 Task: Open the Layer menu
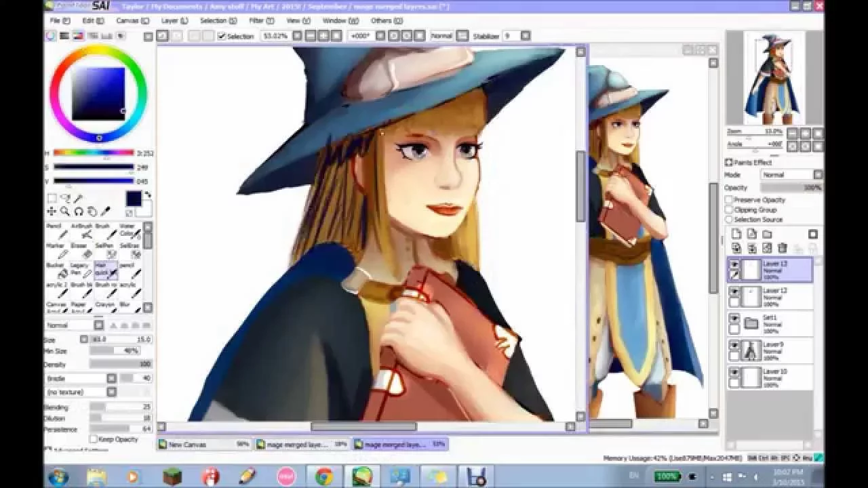pyautogui.click(x=174, y=21)
